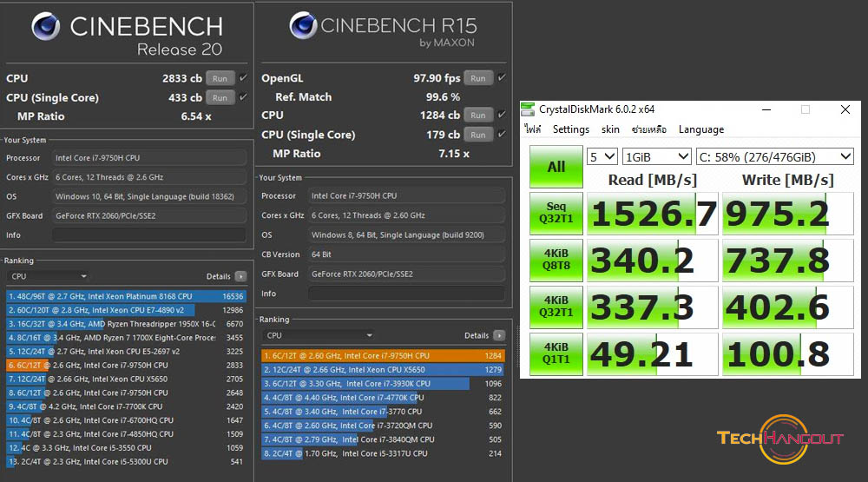Viewport: 868px width, 482px height.
Task: Open the skin menu in CrystalDiskMark
Action: click(x=610, y=129)
